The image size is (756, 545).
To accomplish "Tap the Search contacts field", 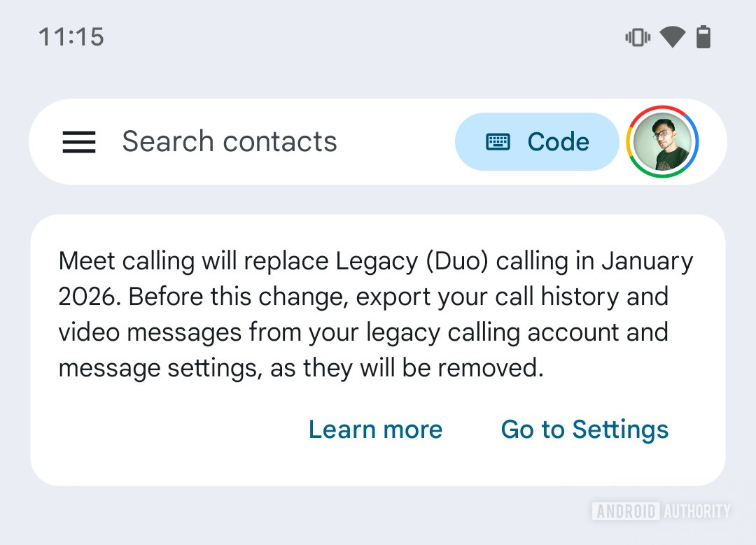I will (x=230, y=141).
